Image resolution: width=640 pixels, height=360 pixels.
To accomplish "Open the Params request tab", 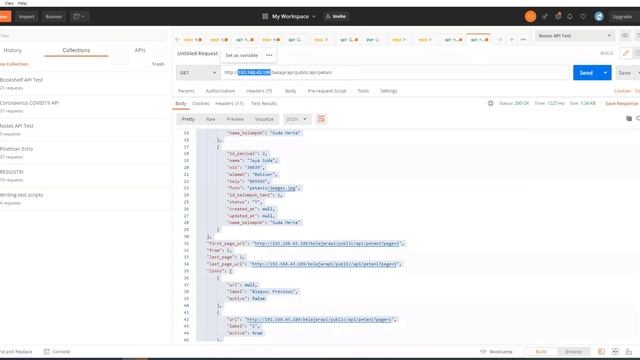I will (x=186, y=91).
